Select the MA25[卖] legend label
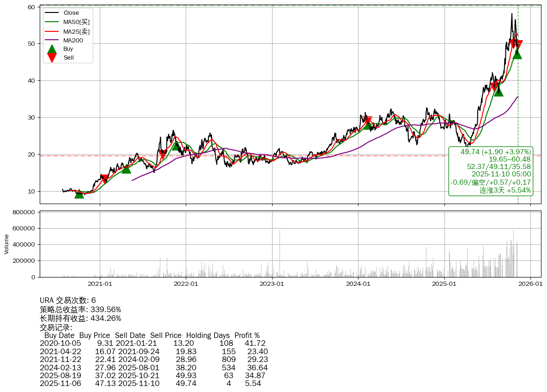 tap(76, 31)
